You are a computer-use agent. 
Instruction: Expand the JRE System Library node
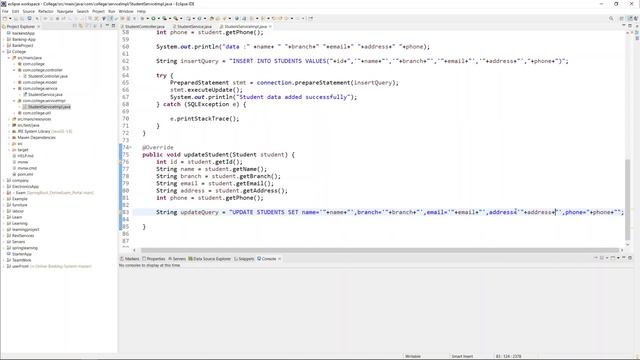[9, 131]
